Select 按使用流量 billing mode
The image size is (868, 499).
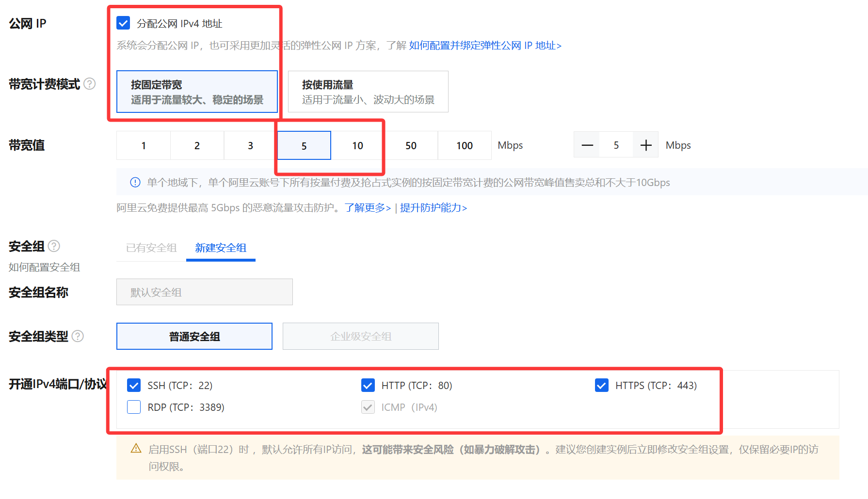coord(368,92)
